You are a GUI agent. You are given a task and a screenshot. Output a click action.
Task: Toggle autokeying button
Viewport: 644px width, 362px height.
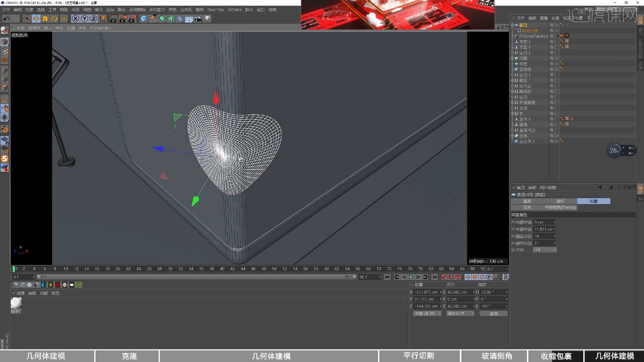[451, 277]
